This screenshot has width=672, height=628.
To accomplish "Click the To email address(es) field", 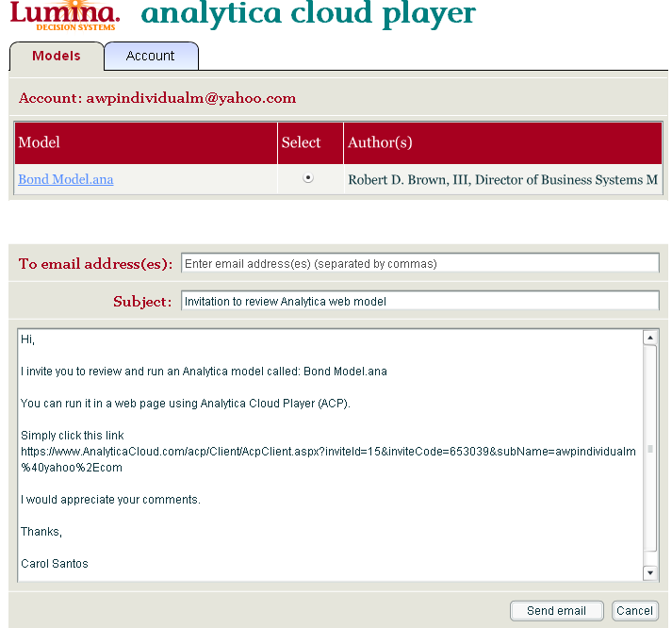I will pos(420,263).
